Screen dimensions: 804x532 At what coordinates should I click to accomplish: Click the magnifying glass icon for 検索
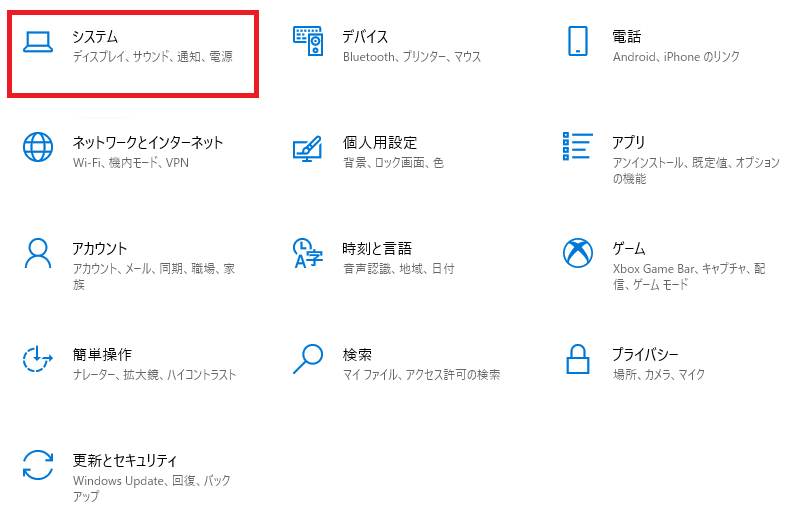[x=308, y=359]
